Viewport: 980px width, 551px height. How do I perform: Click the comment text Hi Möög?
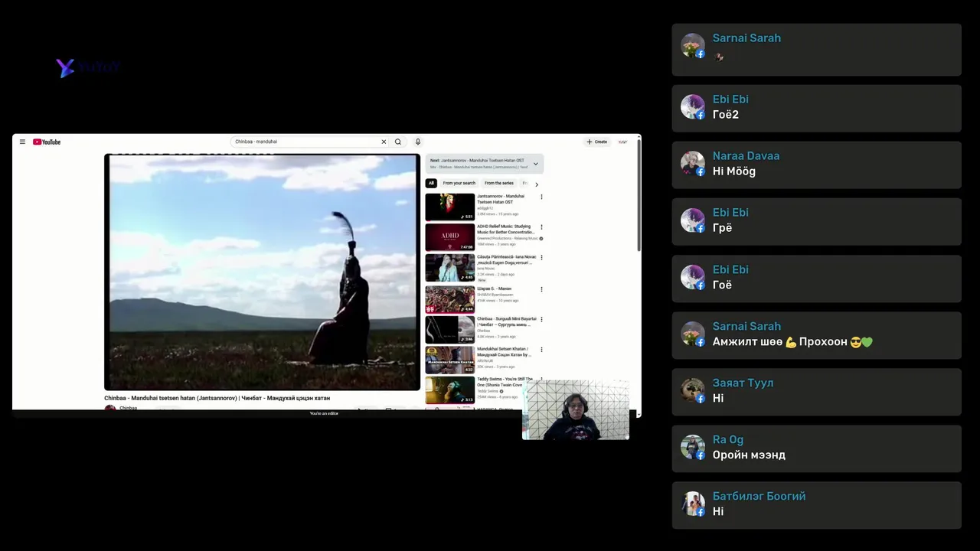734,171
